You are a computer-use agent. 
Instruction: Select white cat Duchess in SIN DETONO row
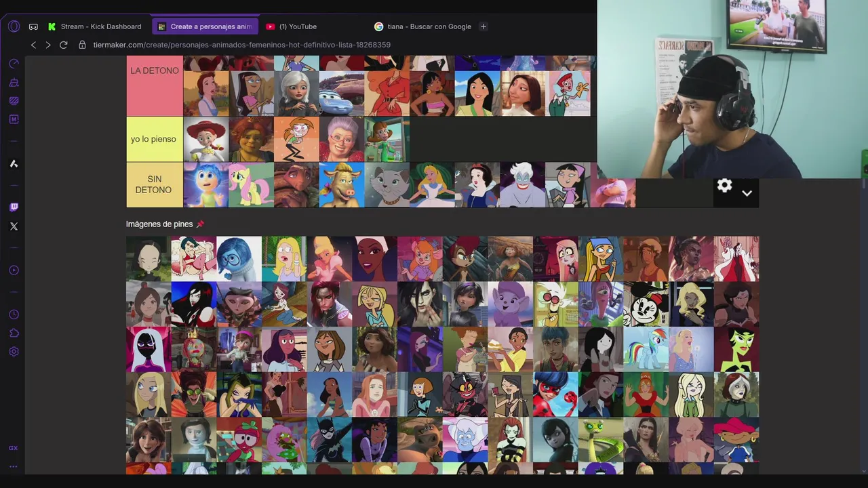387,185
